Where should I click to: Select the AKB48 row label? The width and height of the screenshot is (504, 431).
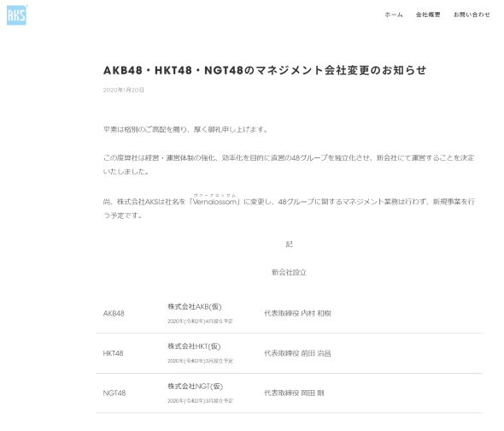tap(114, 314)
